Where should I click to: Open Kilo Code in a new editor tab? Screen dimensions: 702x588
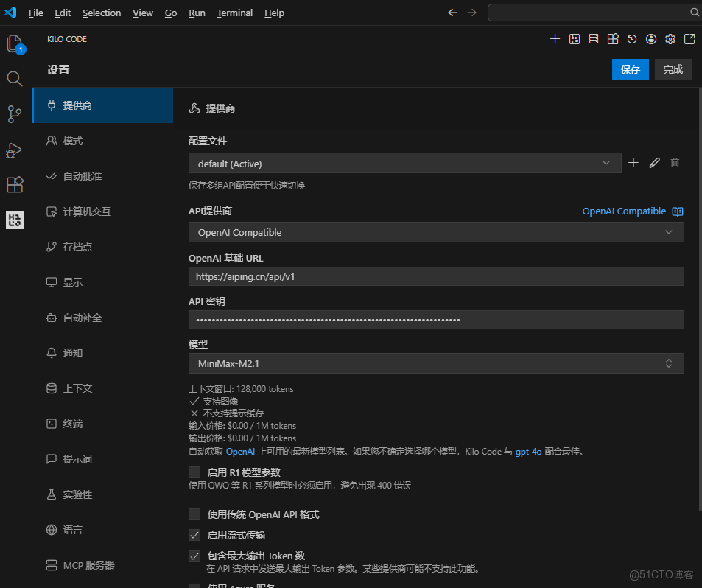coord(689,38)
